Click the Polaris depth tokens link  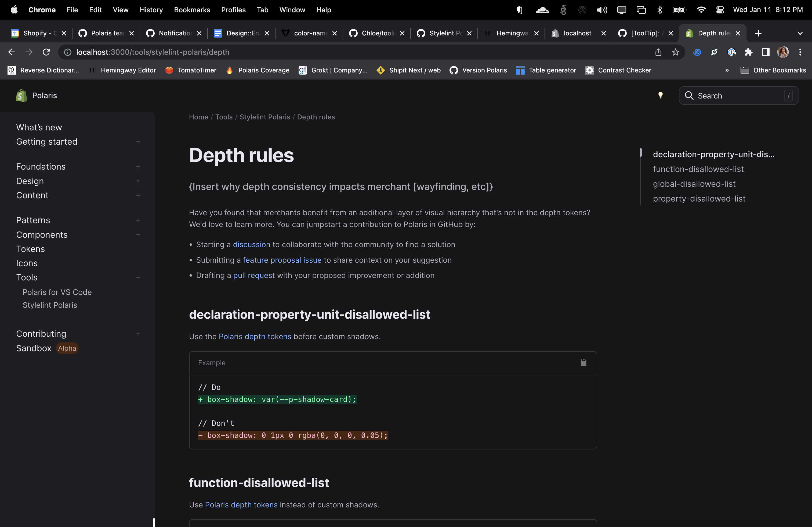[255, 336]
